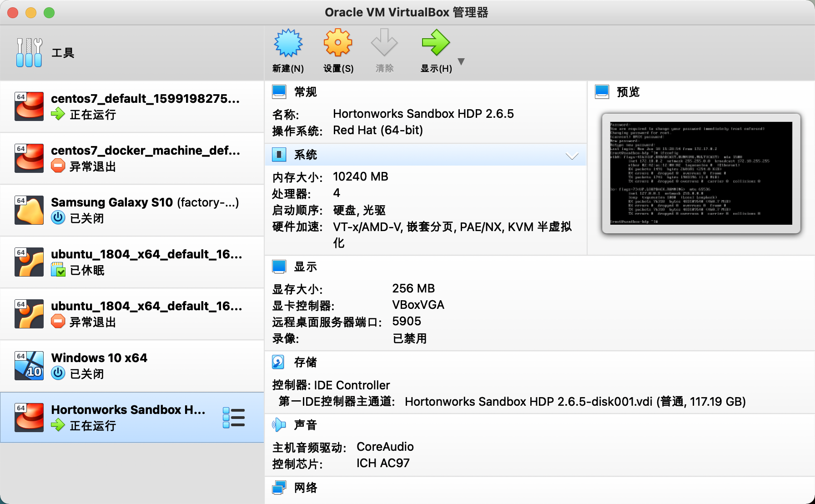This screenshot has height=504, width=815.
Task: Click the aborted status icon of centos7_docker_machine
Action: point(58,166)
